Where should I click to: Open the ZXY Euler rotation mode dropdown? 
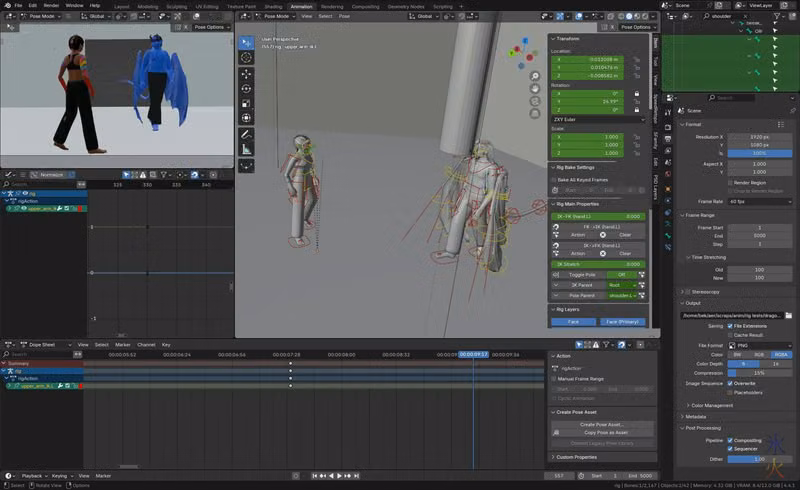(598, 119)
